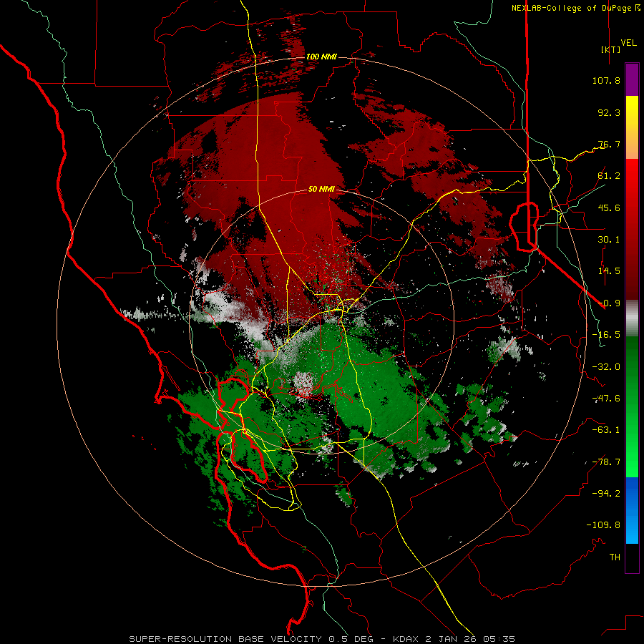Screen dimensions: 644x644
Task: Select the 61.2 velocity scale label
Action: tap(609, 176)
